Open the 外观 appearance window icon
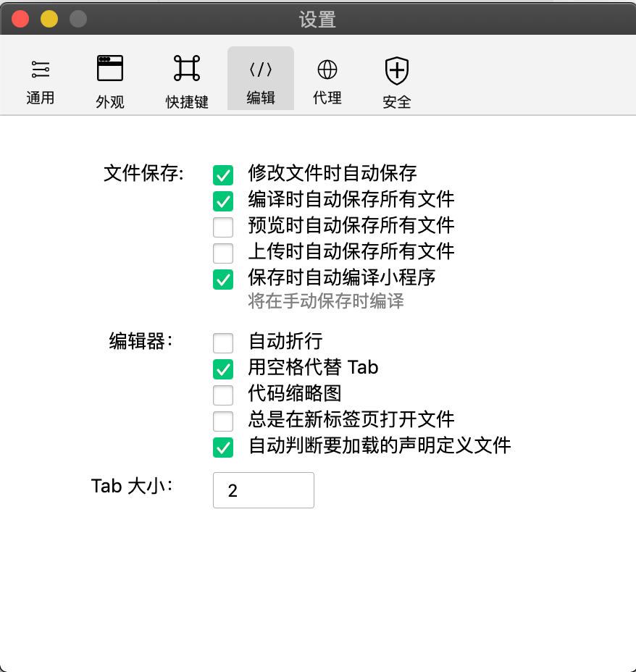The width and height of the screenshot is (636, 672). pos(109,68)
